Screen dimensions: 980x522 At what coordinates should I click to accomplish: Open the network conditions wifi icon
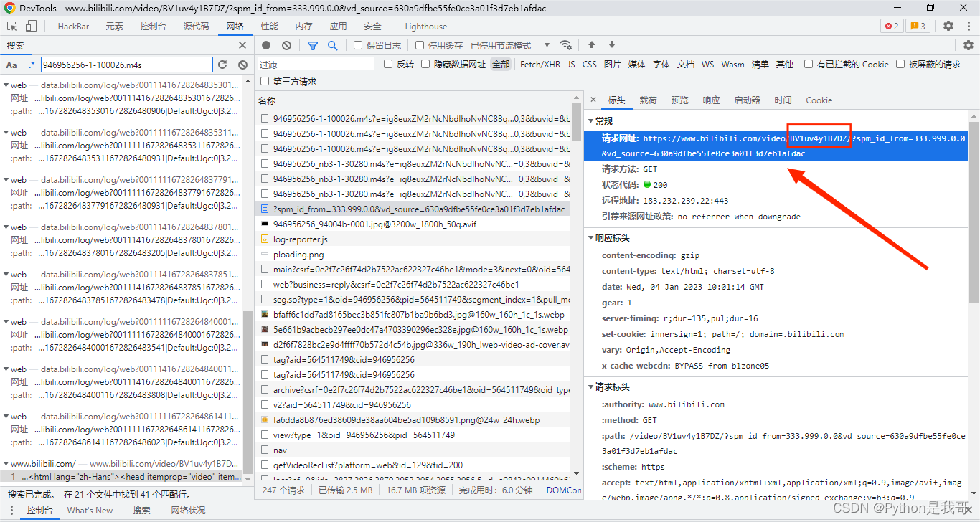[565, 45]
